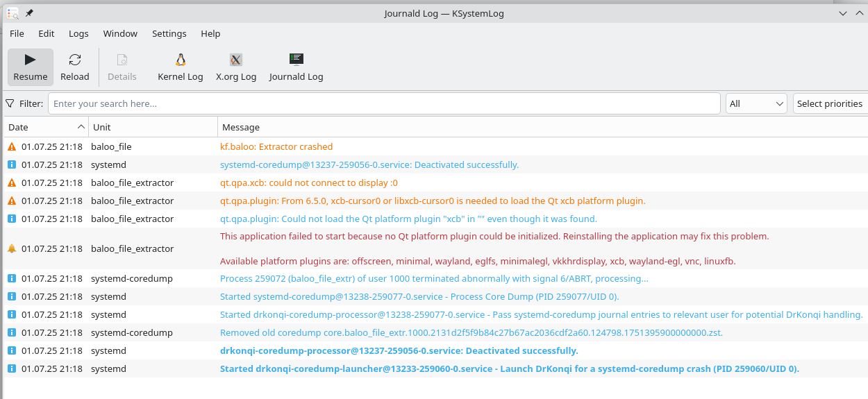The height and width of the screenshot is (399, 868).
Task: Select the 'kf.baloo: Extractor crashed' message
Action: [276, 146]
